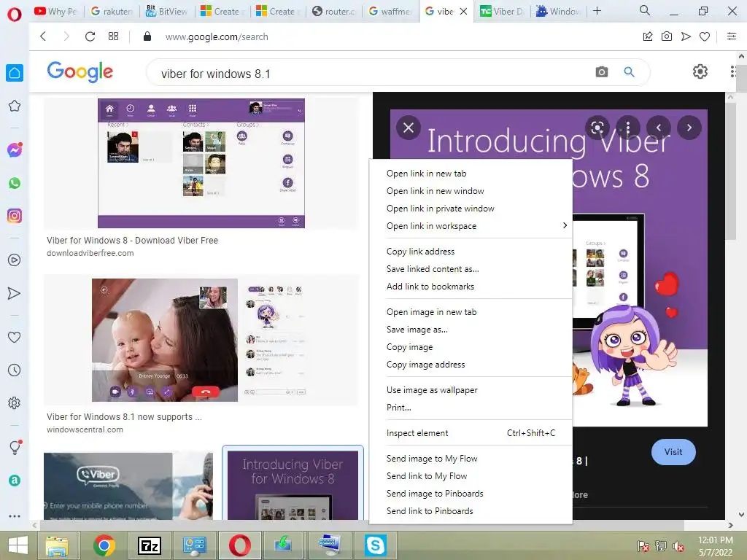The height and width of the screenshot is (560, 747).
Task: Launch Chrome from the taskbar
Action: (104, 545)
